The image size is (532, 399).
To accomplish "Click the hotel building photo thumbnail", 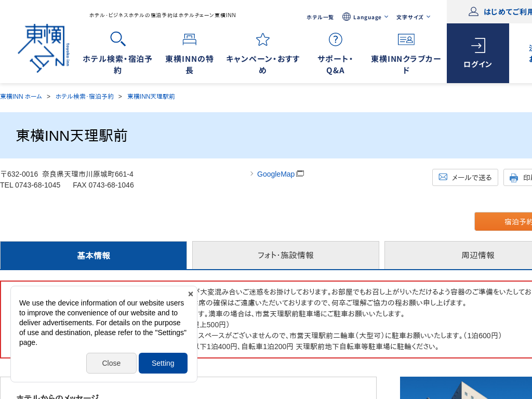I will click(x=466, y=388).
